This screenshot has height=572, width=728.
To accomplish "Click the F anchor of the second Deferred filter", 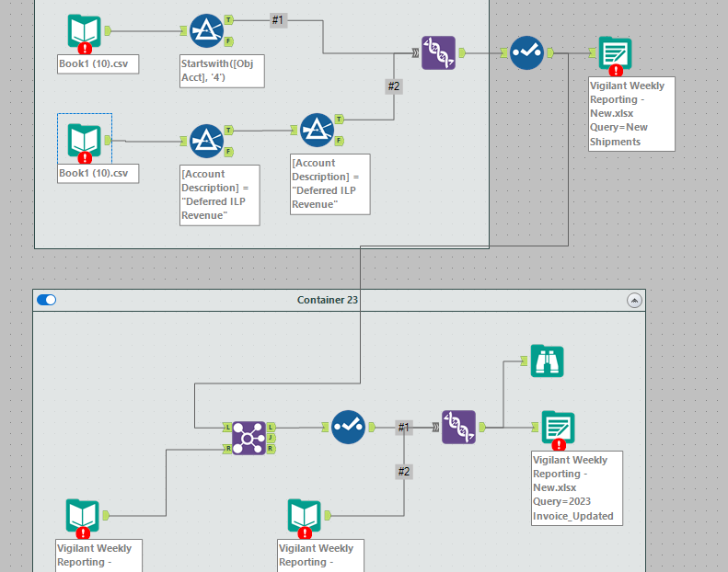I will coord(340,141).
